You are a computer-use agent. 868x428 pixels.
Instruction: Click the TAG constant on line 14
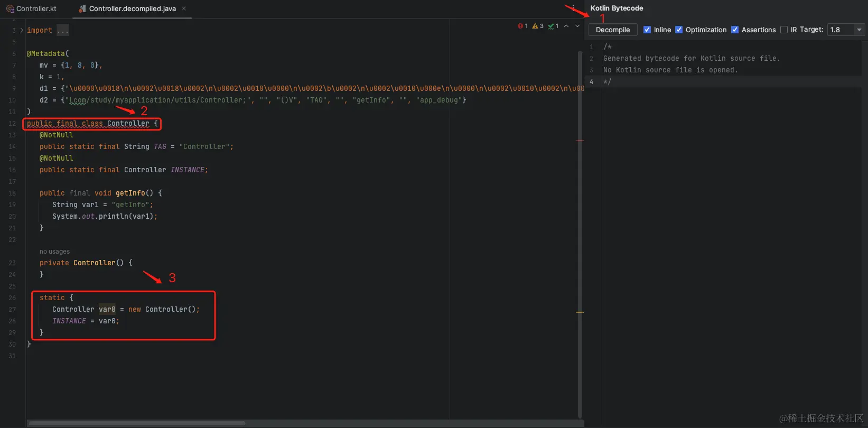(160, 147)
